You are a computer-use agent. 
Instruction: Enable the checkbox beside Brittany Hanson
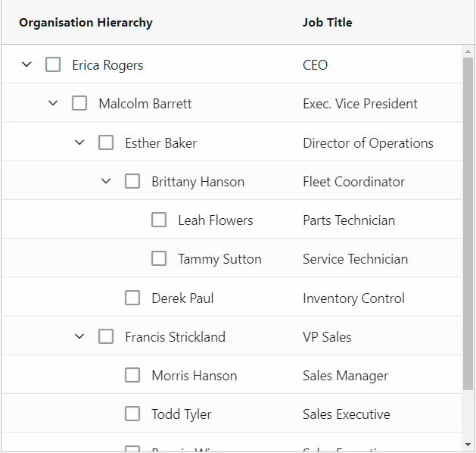click(x=132, y=181)
